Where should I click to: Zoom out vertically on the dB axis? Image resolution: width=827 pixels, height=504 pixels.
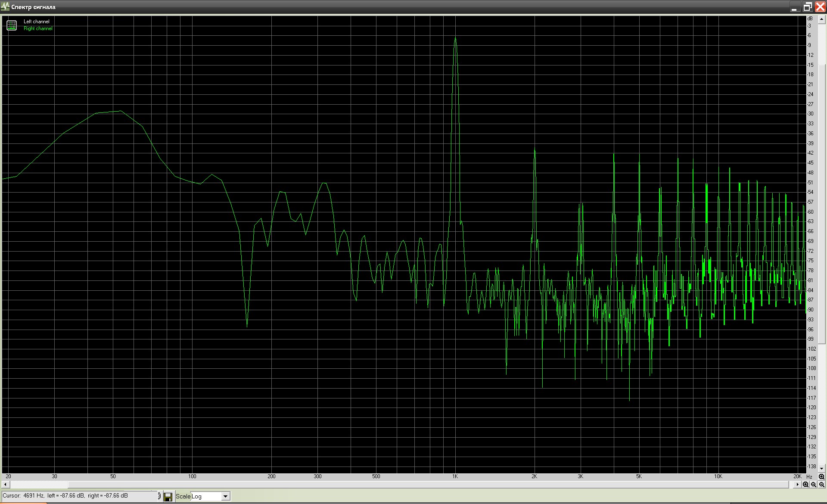tap(821, 484)
